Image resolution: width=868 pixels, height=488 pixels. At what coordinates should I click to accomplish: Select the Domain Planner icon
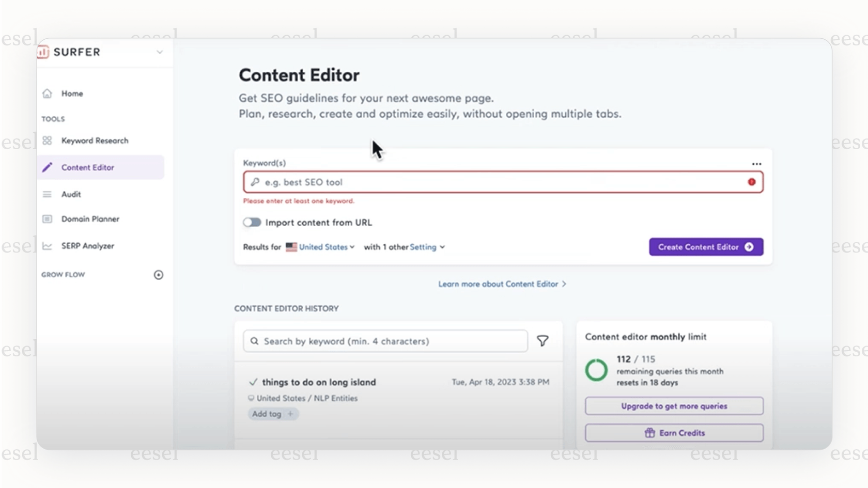tap(47, 219)
